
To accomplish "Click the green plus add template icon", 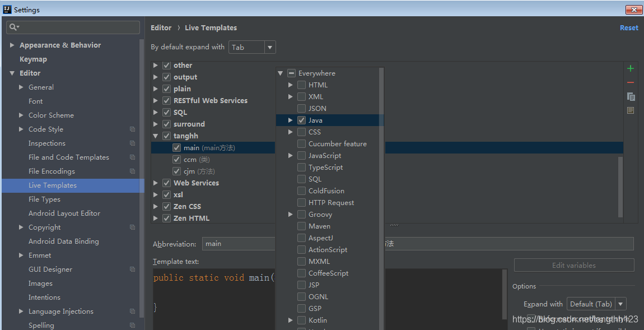I will click(631, 68).
